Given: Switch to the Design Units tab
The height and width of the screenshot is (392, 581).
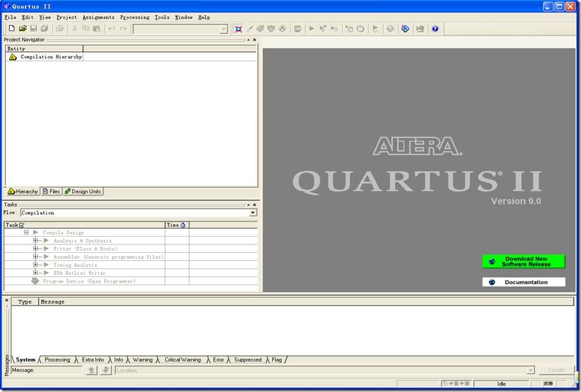Looking at the screenshot, I should pos(83,192).
